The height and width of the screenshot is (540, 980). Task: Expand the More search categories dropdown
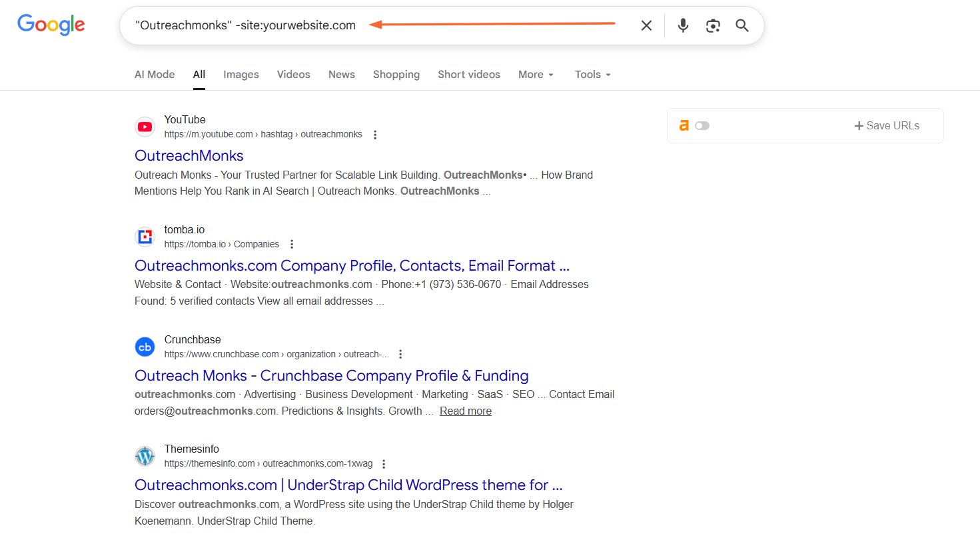536,74
